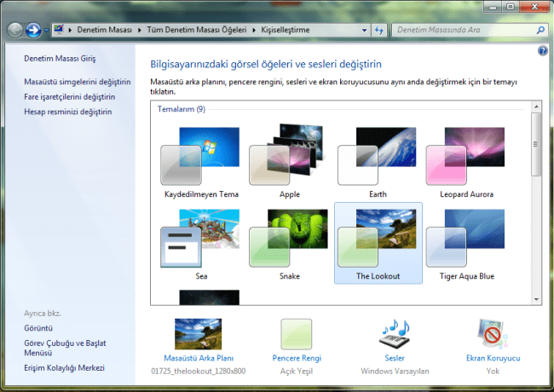Click the Açık Yeşil color name text

coord(297,372)
